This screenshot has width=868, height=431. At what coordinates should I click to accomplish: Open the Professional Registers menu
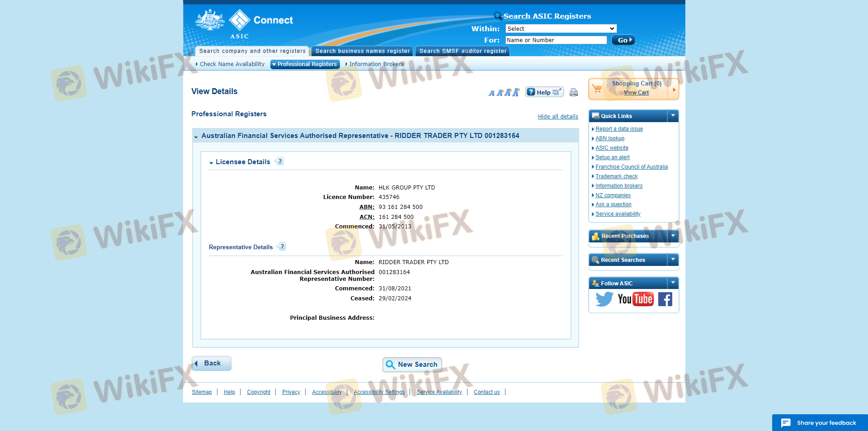point(305,64)
